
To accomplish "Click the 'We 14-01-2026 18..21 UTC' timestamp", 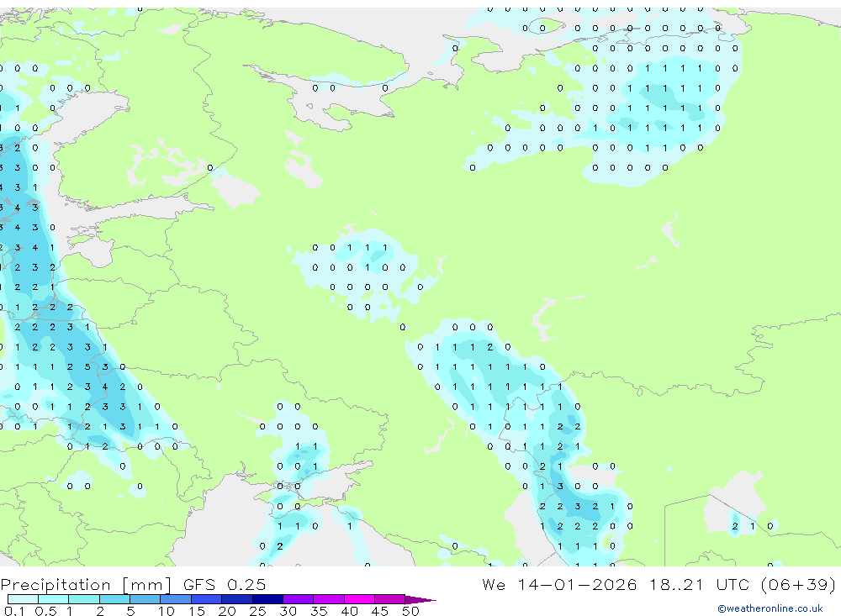I will [x=616, y=584].
